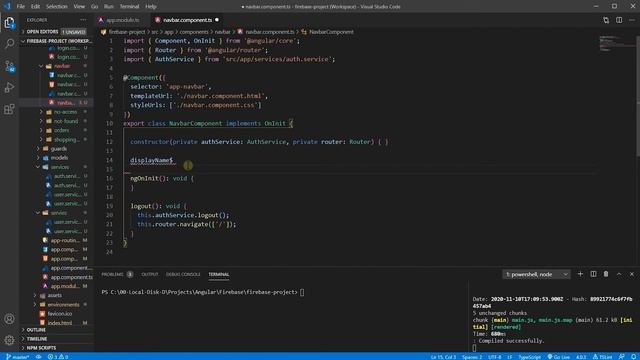Open the File menu
Screen dimensions: 640x360
point(20,7)
